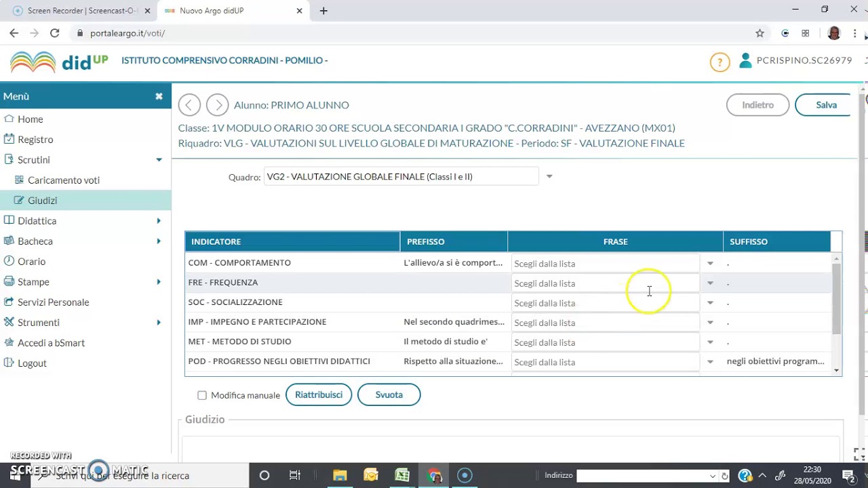Open Cortana circle in taskbar
The width and height of the screenshot is (868, 488).
(264, 475)
